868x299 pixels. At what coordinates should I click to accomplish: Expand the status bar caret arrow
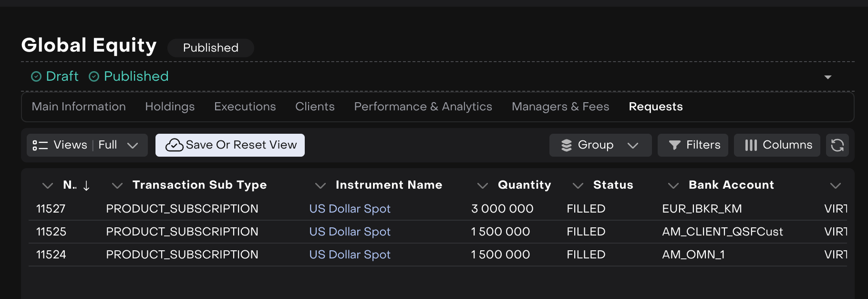click(828, 77)
